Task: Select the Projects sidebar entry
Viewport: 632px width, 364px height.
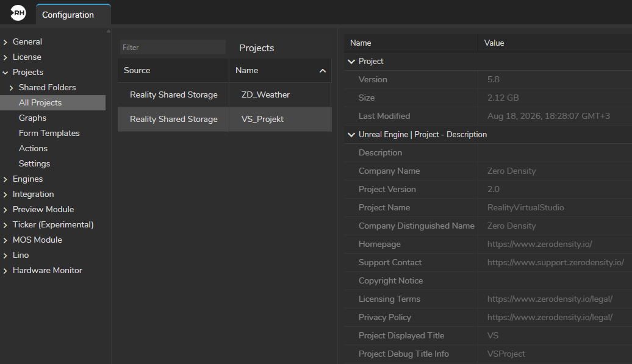Action: (28, 72)
